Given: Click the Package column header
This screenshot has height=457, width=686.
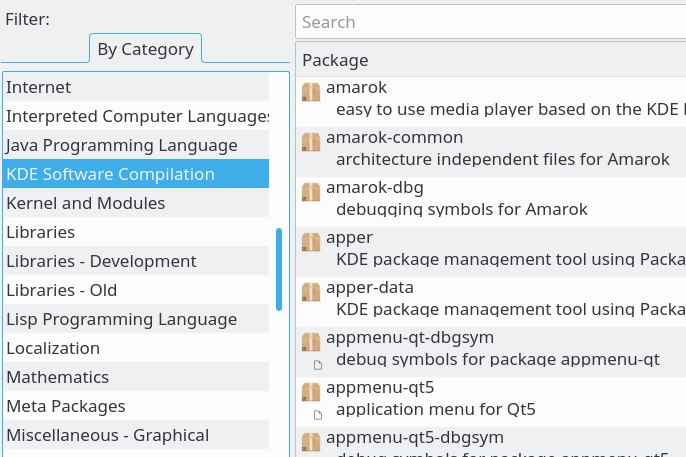Looking at the screenshot, I should click(x=490, y=60).
